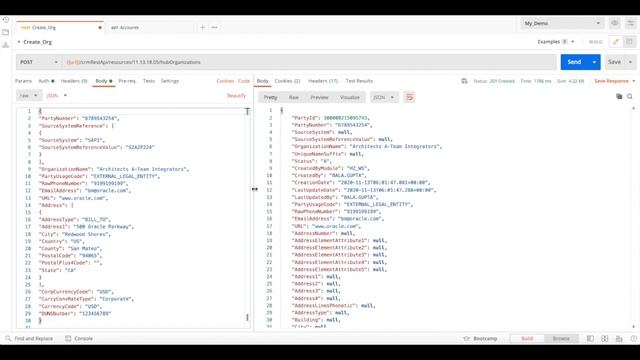Viewport: 640px width, 360px height.
Task: Open the request Body tab
Action: 104,81
